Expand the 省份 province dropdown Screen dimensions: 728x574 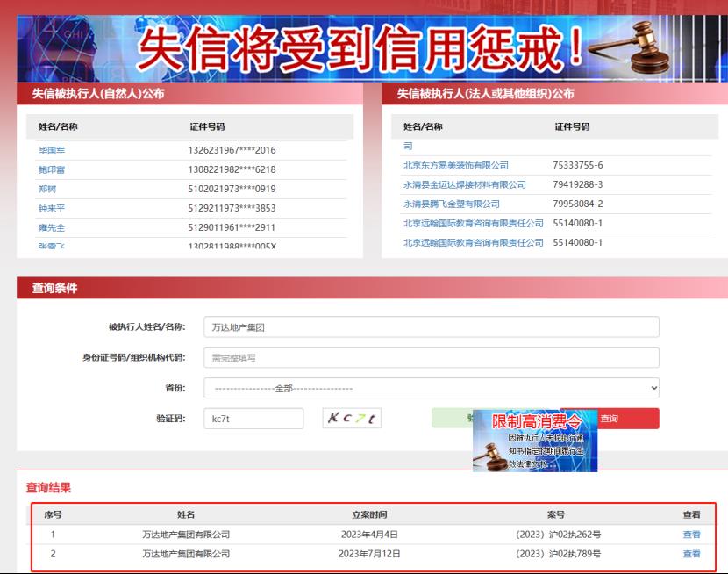[432, 388]
